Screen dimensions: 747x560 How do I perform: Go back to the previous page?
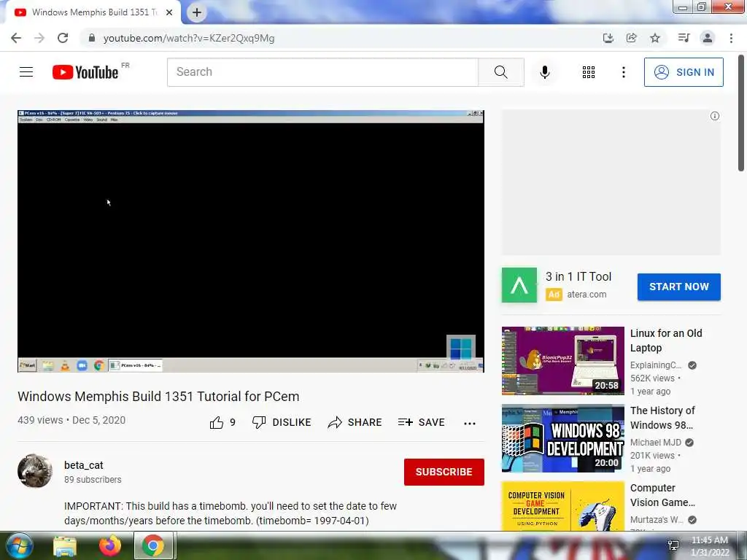(16, 38)
